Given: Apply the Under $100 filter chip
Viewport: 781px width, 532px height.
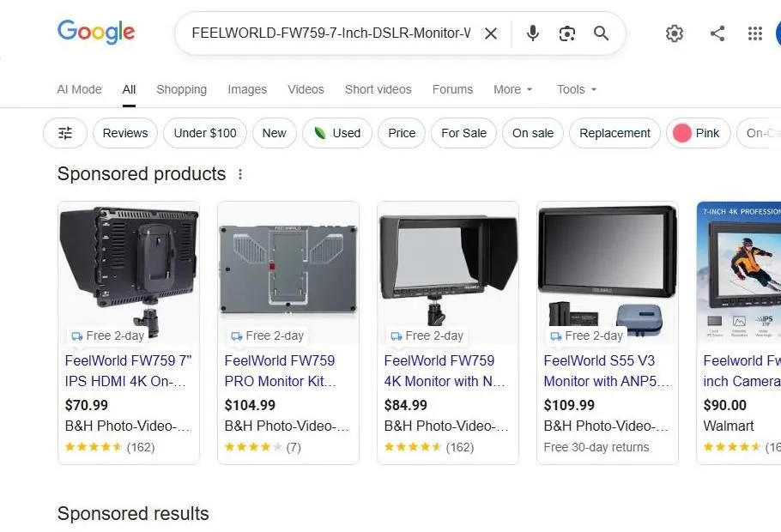Looking at the screenshot, I should [205, 133].
